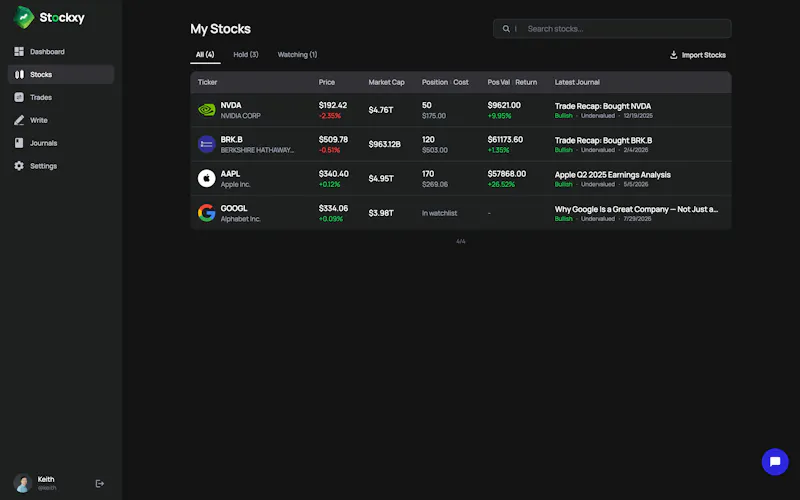Click the Import Stocks button
This screenshot has width=800, height=500.
click(x=697, y=55)
